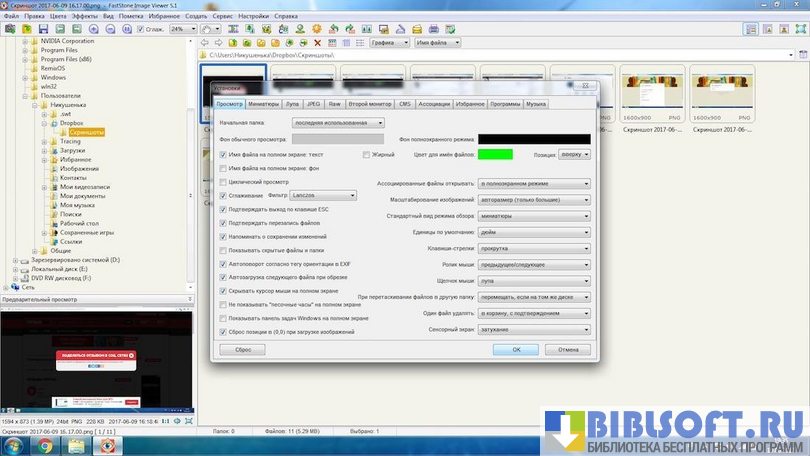Viewport: 810px width, 456px height.
Task: Click the green file name color swatch
Action: (495, 154)
